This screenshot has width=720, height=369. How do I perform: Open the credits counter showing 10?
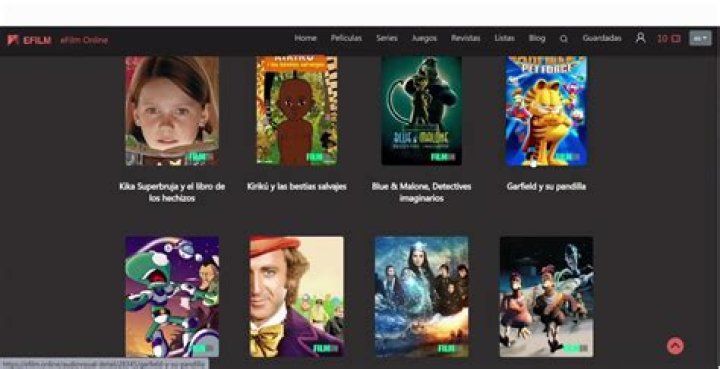[x=669, y=39]
